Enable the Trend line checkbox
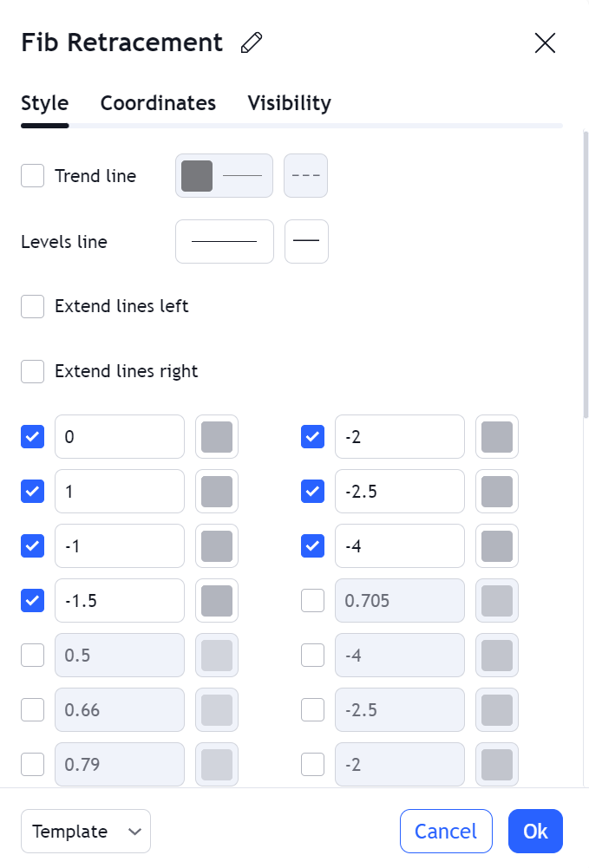Viewport: 589px width, 868px height. 33,175
